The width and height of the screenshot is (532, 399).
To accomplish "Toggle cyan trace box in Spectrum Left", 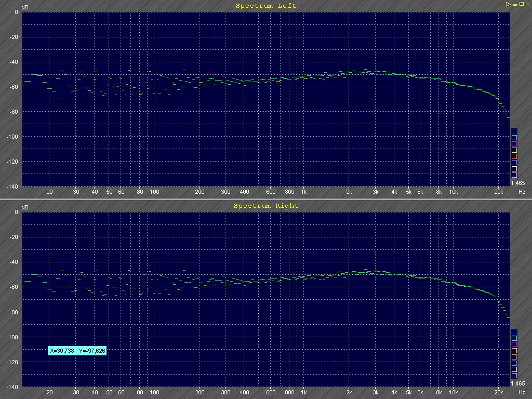I will pos(514,138).
